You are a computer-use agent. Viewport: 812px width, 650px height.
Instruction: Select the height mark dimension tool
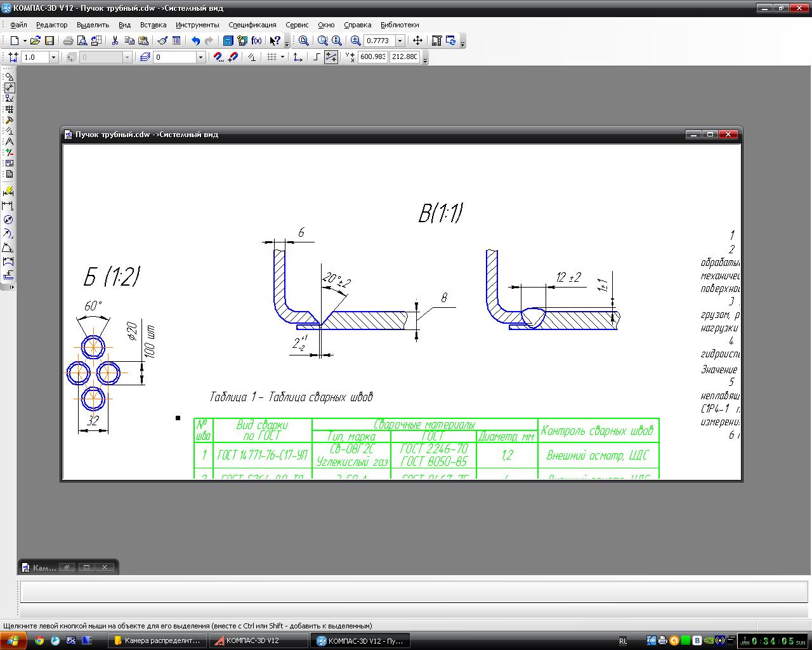click(8, 275)
